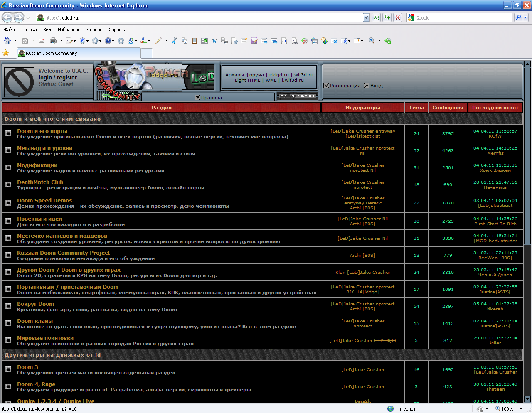Click in the Google search input field

pyautogui.click(x=462, y=18)
